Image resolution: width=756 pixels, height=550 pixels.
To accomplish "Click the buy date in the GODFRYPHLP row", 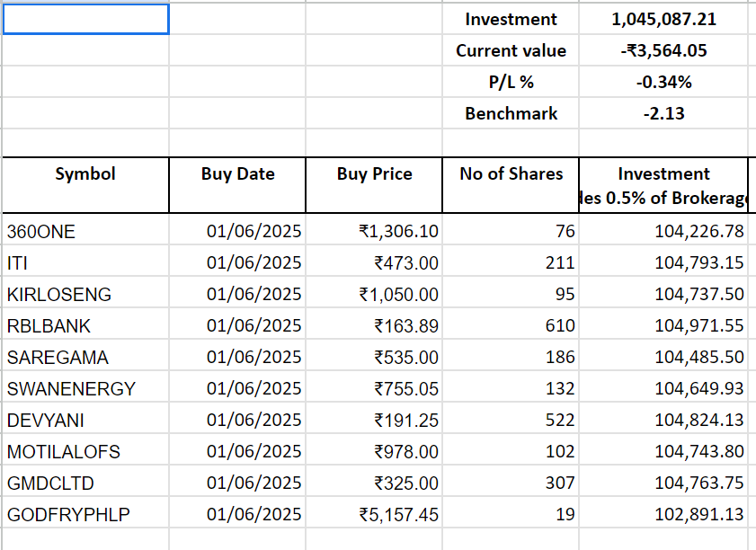I will 237,514.
